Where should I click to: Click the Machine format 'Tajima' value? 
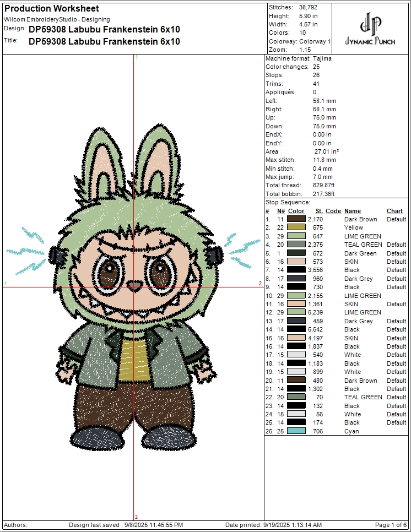pos(322,58)
